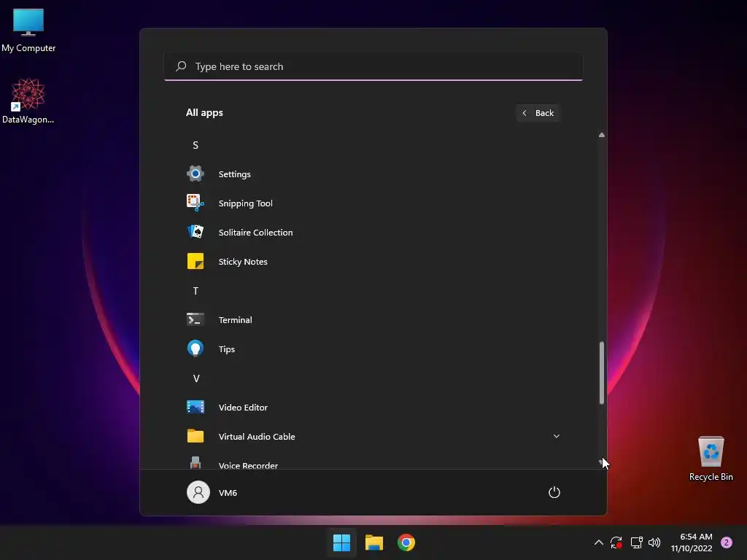
Task: Click the Video Editor label
Action: click(243, 408)
